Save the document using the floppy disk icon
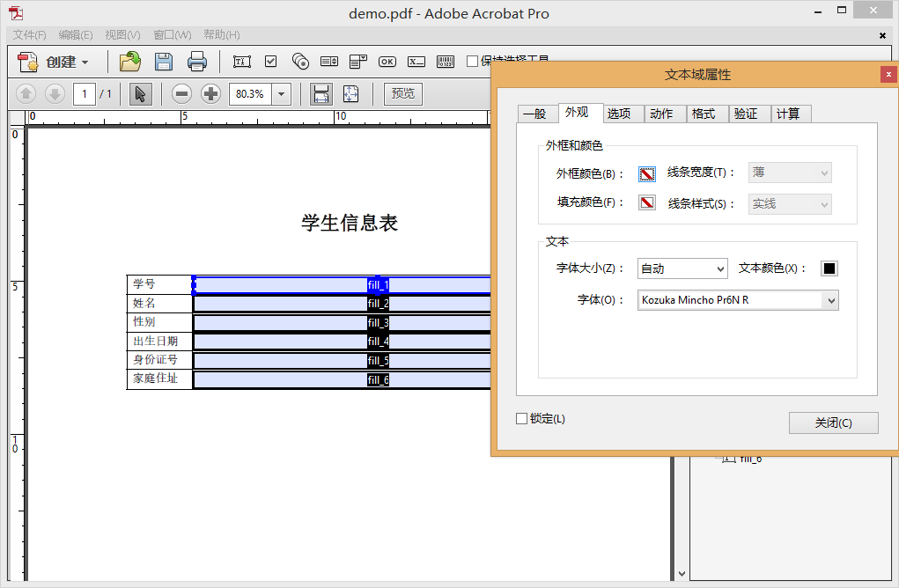 tap(164, 62)
